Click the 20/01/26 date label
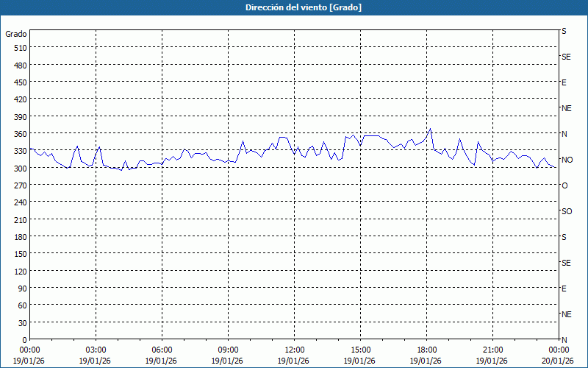Viewport: 588px width, 368px height. point(557,360)
